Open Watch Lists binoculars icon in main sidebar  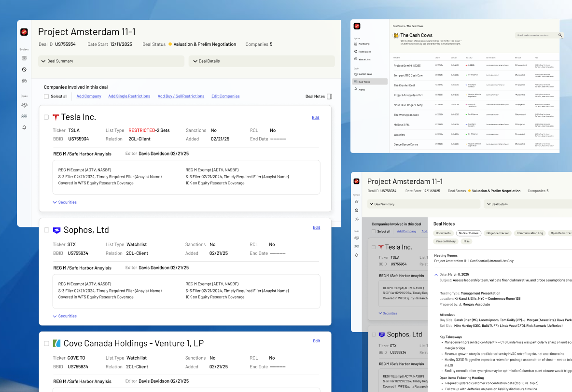(x=24, y=81)
